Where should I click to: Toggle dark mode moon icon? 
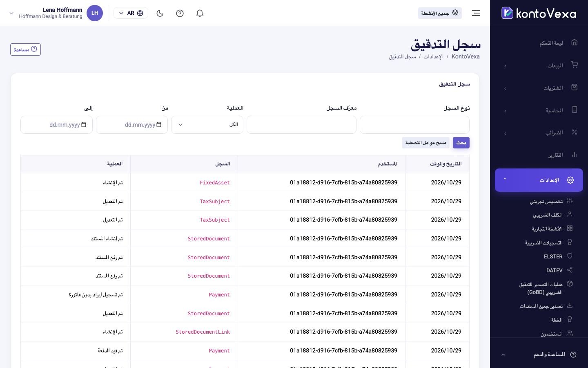click(160, 13)
